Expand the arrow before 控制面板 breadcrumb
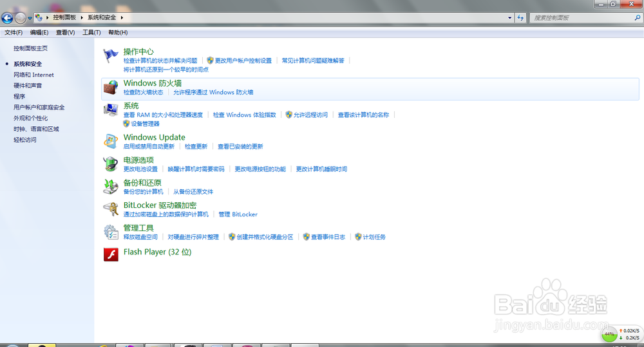This screenshot has width=644, height=347. [47, 17]
